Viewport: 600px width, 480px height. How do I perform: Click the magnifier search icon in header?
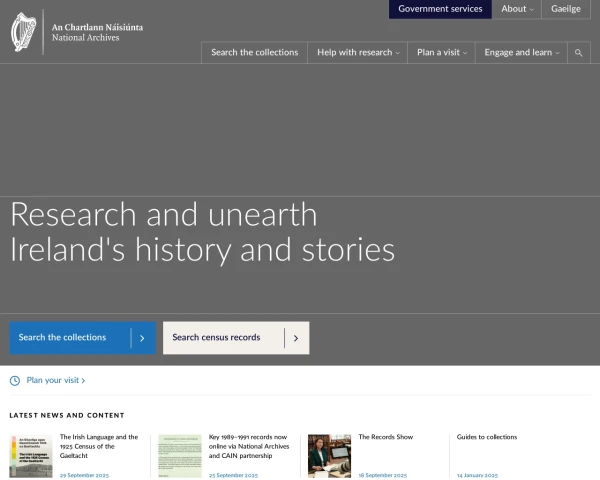[579, 53]
